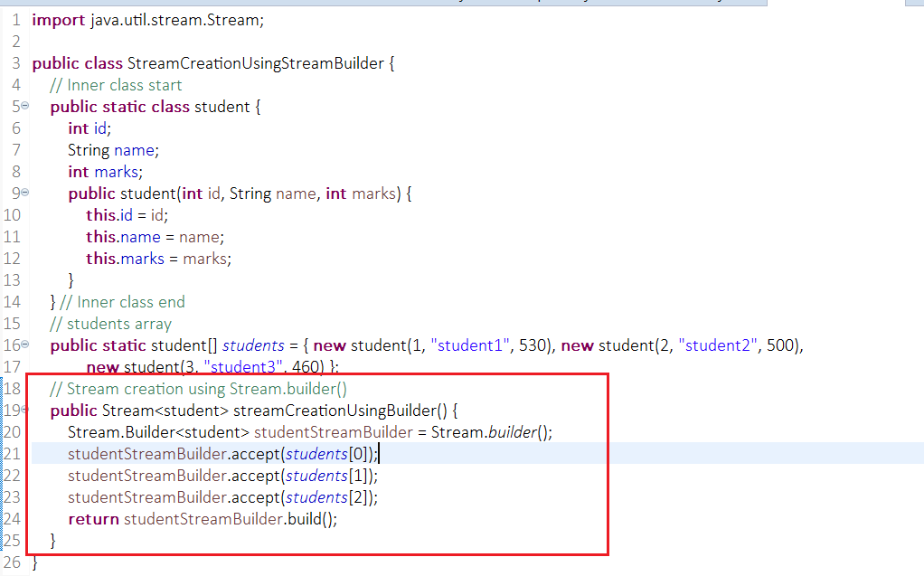Select the word Stream on line 1
924x576 pixels.
(237, 19)
